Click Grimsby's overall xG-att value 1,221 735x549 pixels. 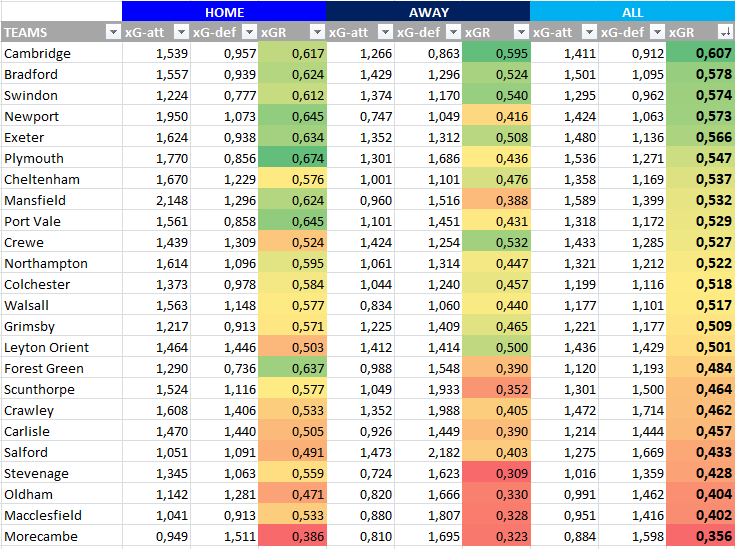(x=564, y=326)
